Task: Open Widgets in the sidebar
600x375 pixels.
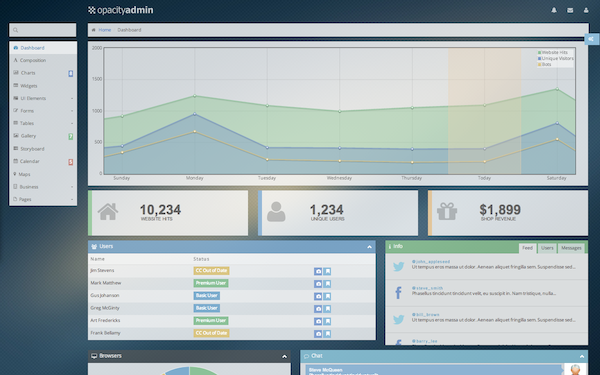Action: pyautogui.click(x=43, y=86)
